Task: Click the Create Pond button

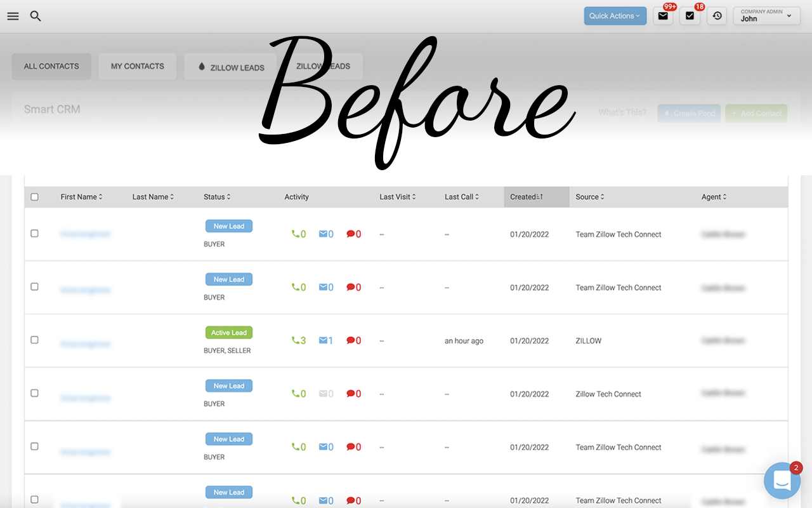Action: (x=689, y=113)
